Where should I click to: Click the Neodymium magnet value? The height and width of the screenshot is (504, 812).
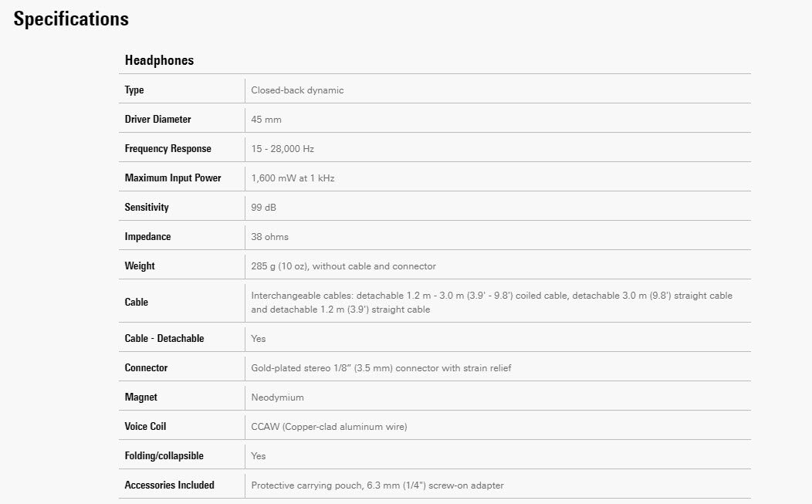(277, 397)
